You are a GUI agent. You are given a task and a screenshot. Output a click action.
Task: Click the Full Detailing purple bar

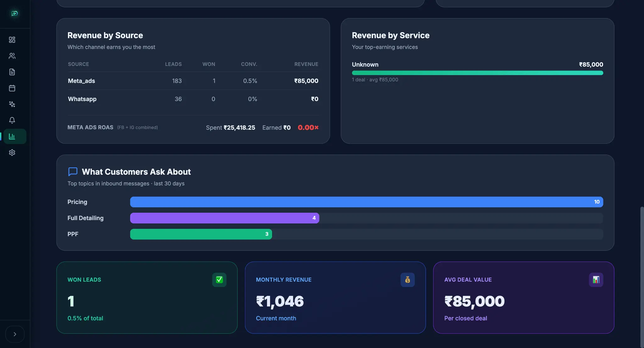[x=225, y=218]
